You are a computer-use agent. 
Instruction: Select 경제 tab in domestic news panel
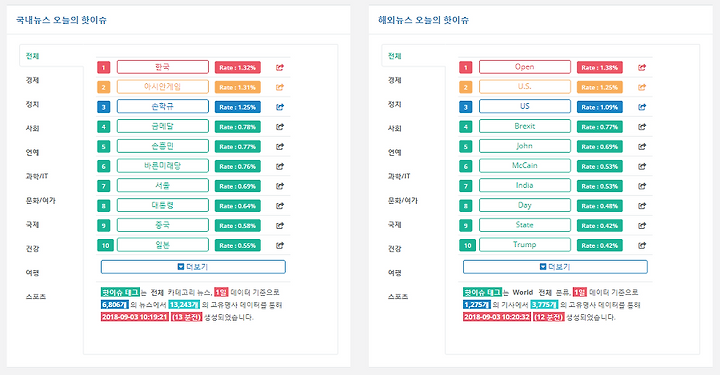point(33,80)
